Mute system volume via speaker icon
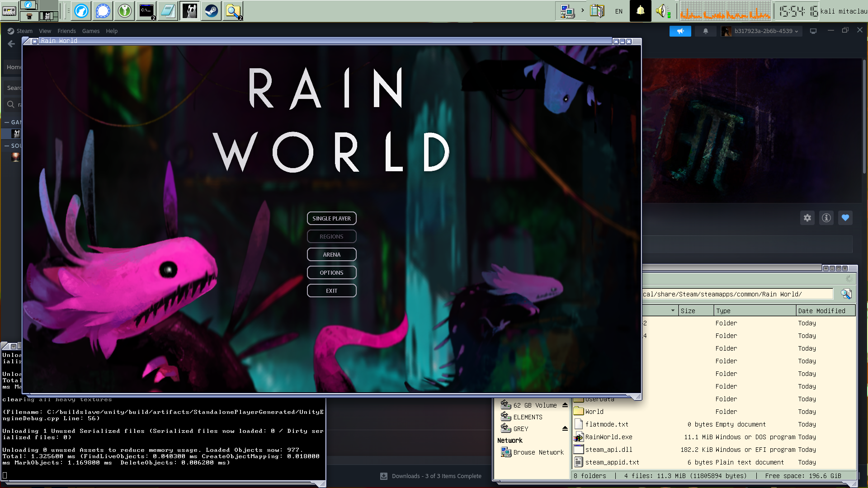The width and height of the screenshot is (868, 488). 663,11
